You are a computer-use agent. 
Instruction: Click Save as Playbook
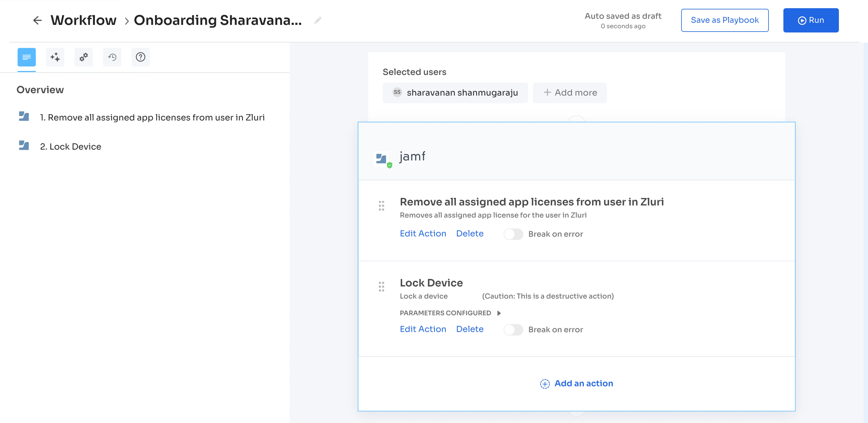coord(725,20)
